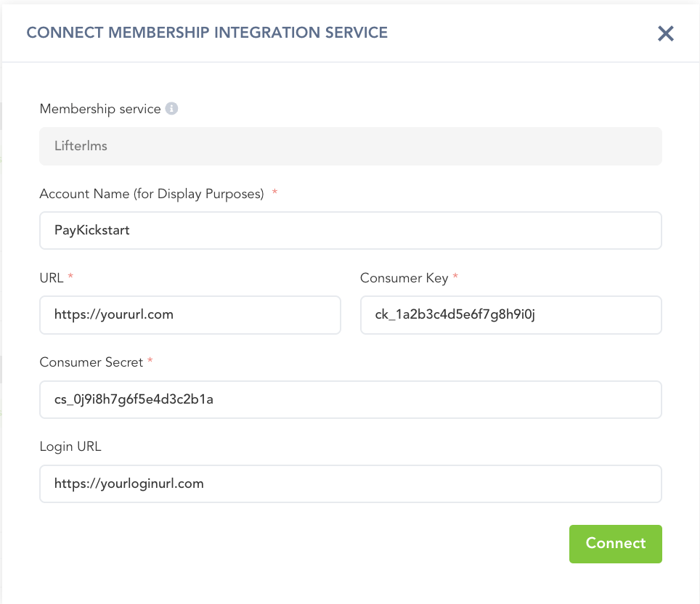Select the Consumer Key input field

click(510, 314)
